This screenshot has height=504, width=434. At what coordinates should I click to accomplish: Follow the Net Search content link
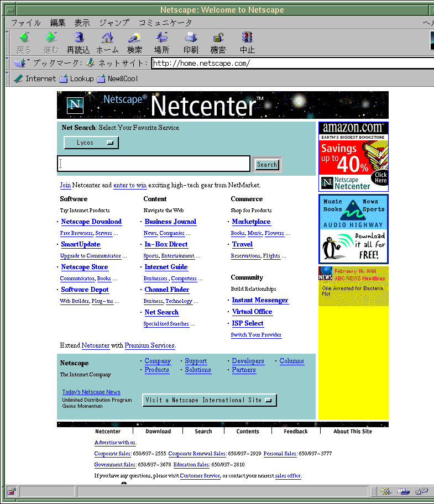161,312
